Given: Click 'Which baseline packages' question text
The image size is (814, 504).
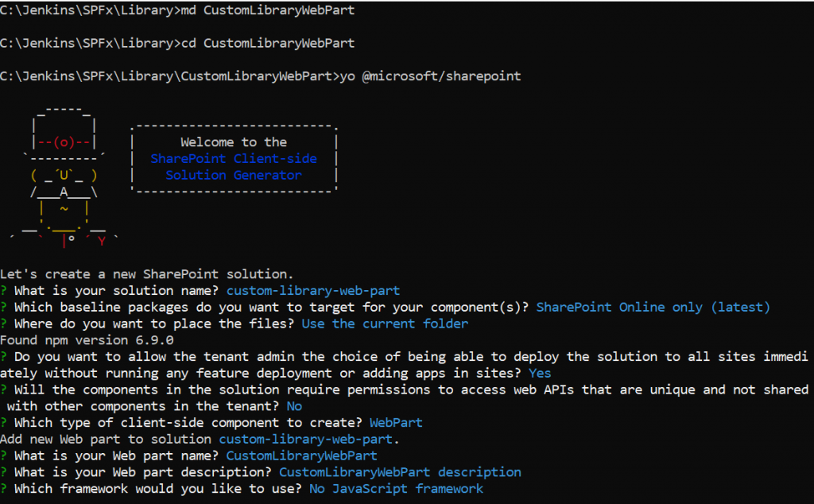Looking at the screenshot, I should pyautogui.click(x=271, y=308).
